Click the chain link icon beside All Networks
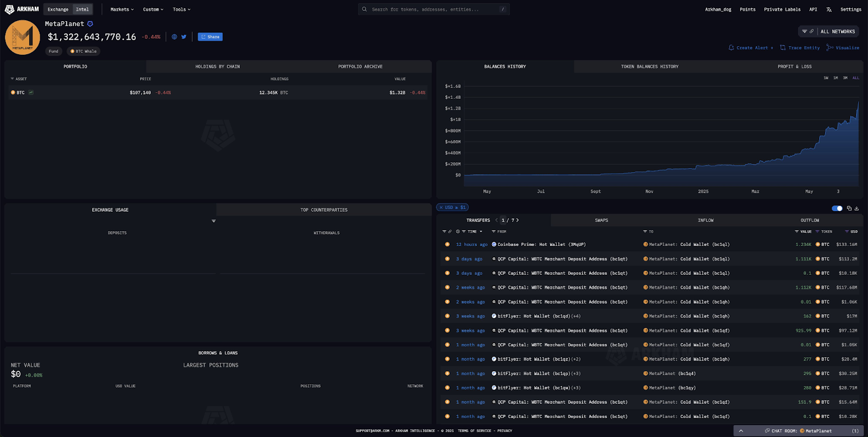The image size is (868, 437). (812, 31)
